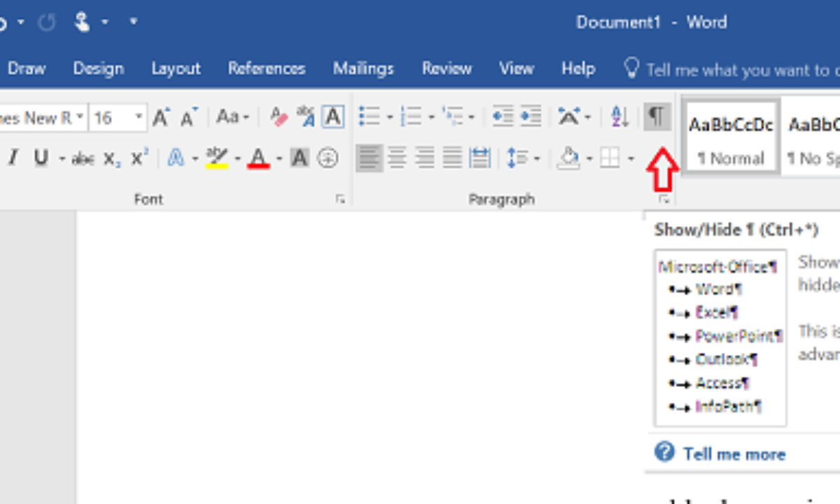
Task: Click the Phonetic Guide icon
Action: coord(306,117)
